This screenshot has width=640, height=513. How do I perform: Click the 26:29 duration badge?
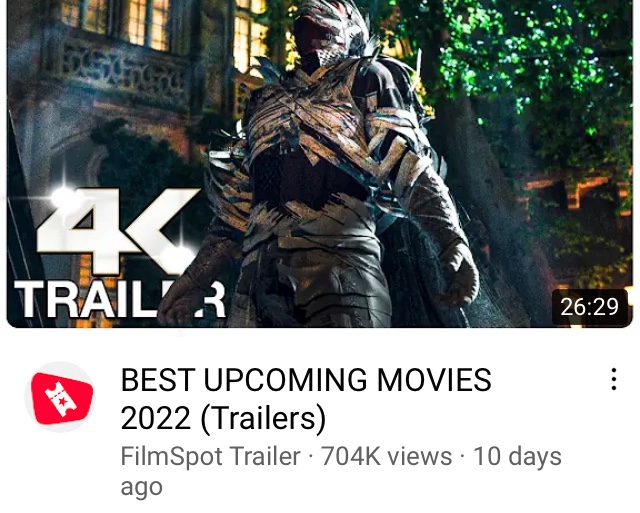[x=589, y=307]
